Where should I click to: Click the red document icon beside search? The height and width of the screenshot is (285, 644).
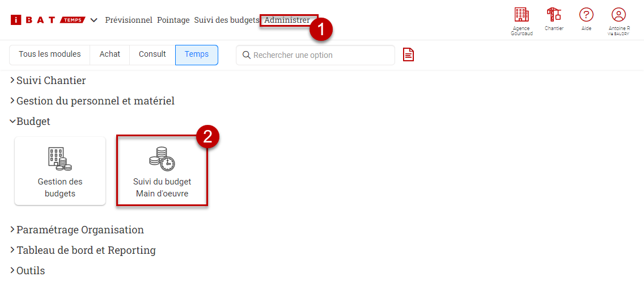coord(408,55)
